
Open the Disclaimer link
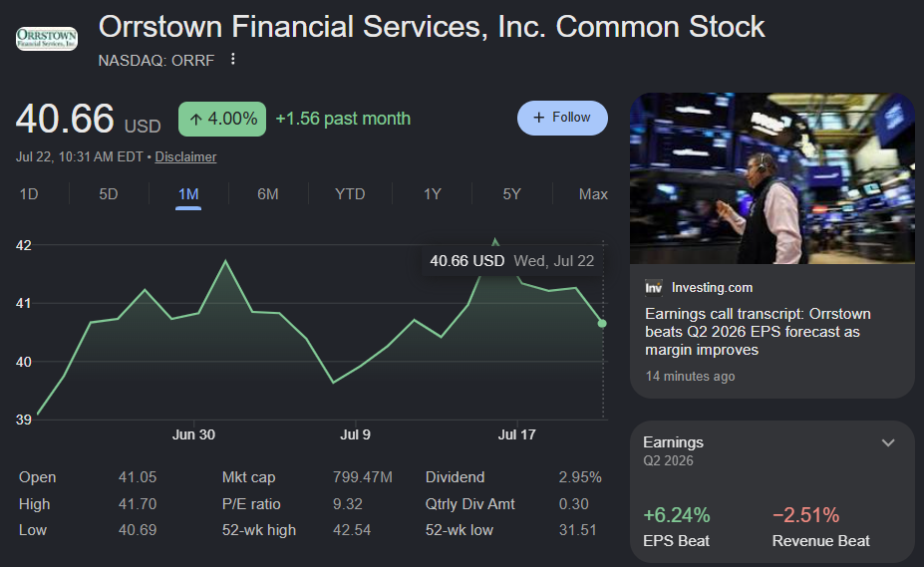pos(185,156)
